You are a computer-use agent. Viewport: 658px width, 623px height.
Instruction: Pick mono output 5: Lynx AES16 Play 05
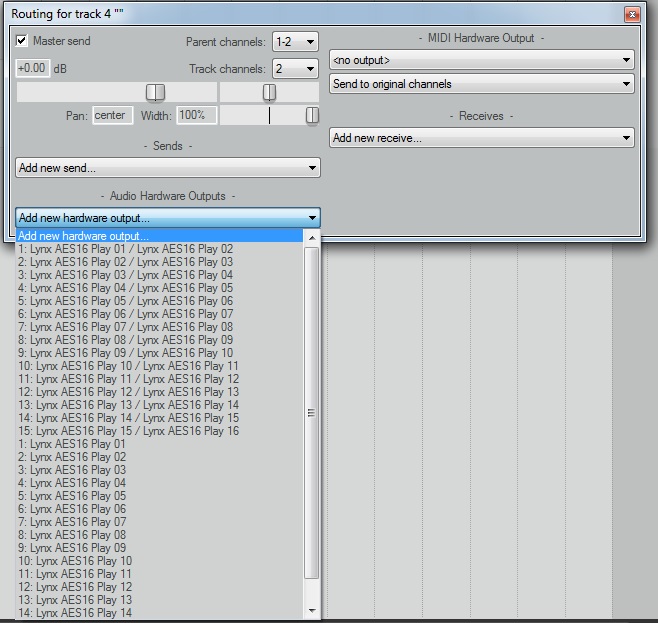[x=159, y=496]
